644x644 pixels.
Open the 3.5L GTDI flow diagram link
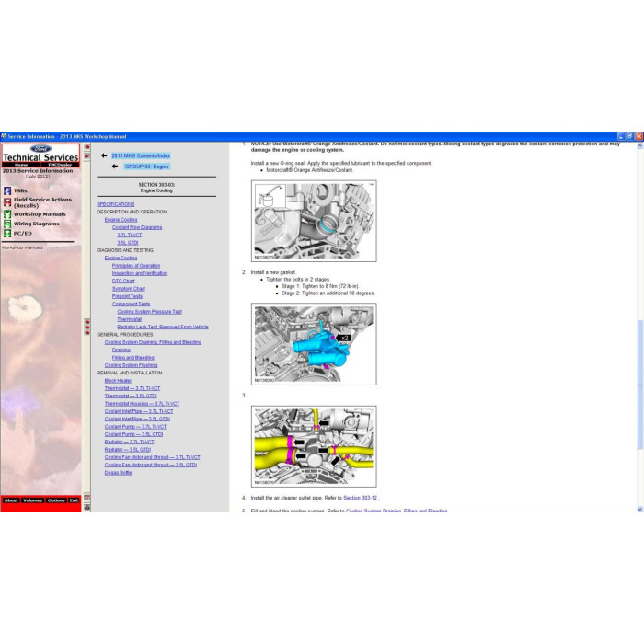coord(128,243)
